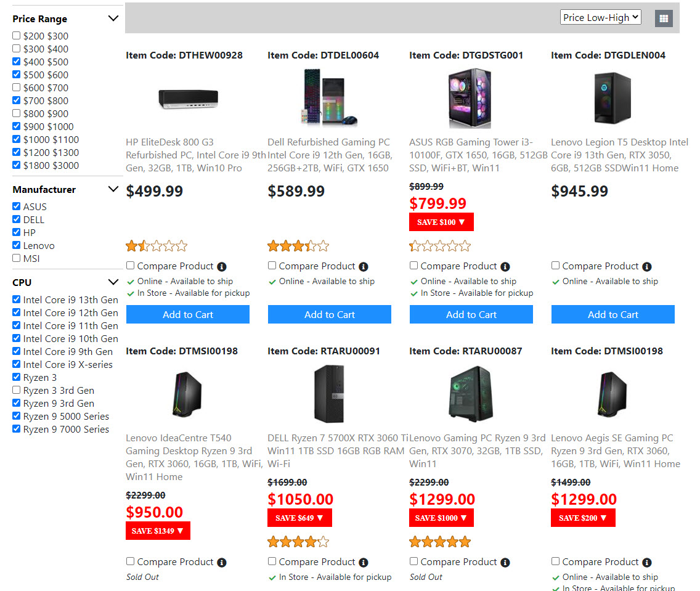Click info icon beside Lenovo Legion compare
The image size is (700, 591).
tap(647, 267)
